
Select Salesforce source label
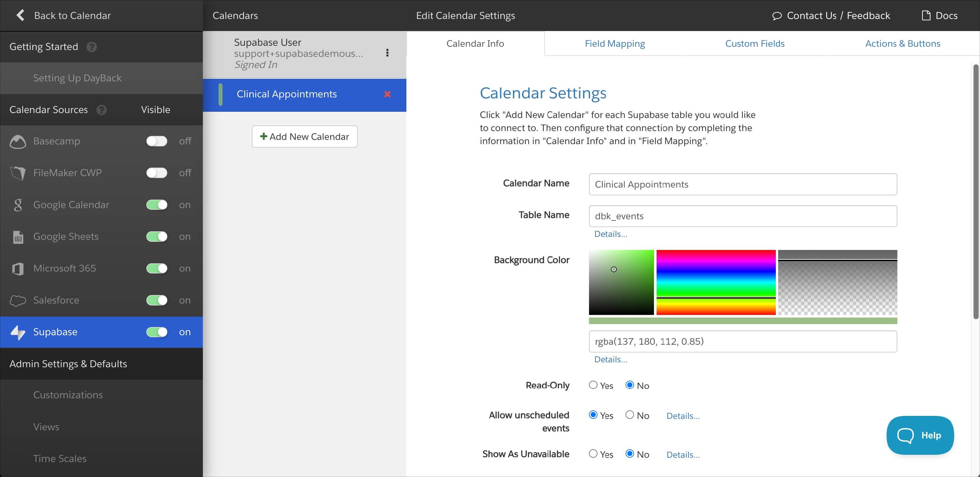[x=56, y=300]
